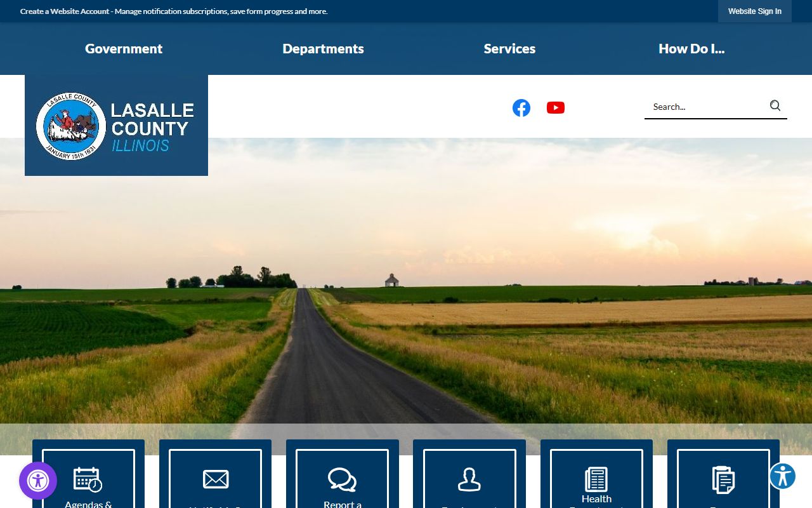Click into the Search input field
The width and height of the screenshot is (812, 508).
(x=707, y=107)
